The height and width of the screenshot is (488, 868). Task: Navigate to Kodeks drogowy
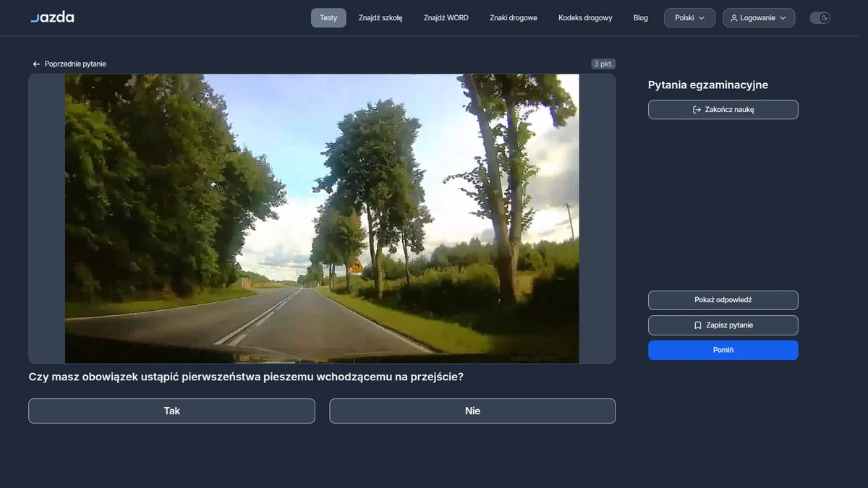[585, 18]
